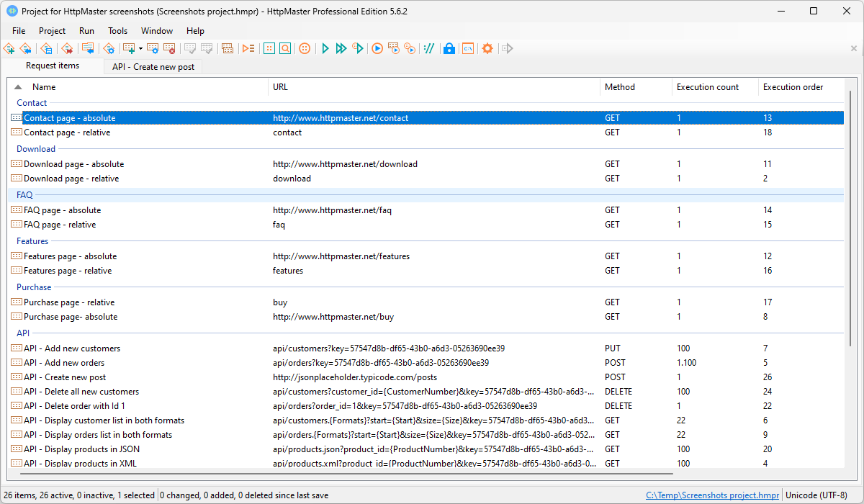The height and width of the screenshot is (504, 864).
Task: Open the add request item dropdown arrow
Action: (140, 48)
